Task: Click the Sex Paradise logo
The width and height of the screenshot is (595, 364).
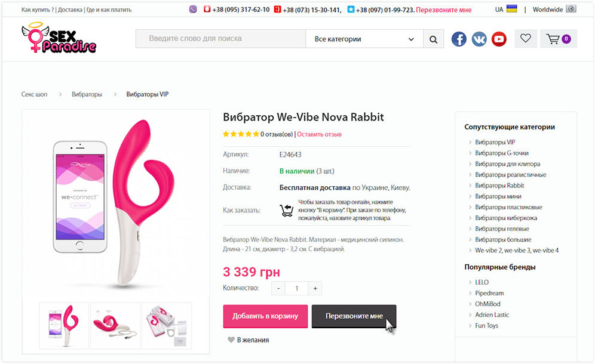Action: pyautogui.click(x=59, y=38)
